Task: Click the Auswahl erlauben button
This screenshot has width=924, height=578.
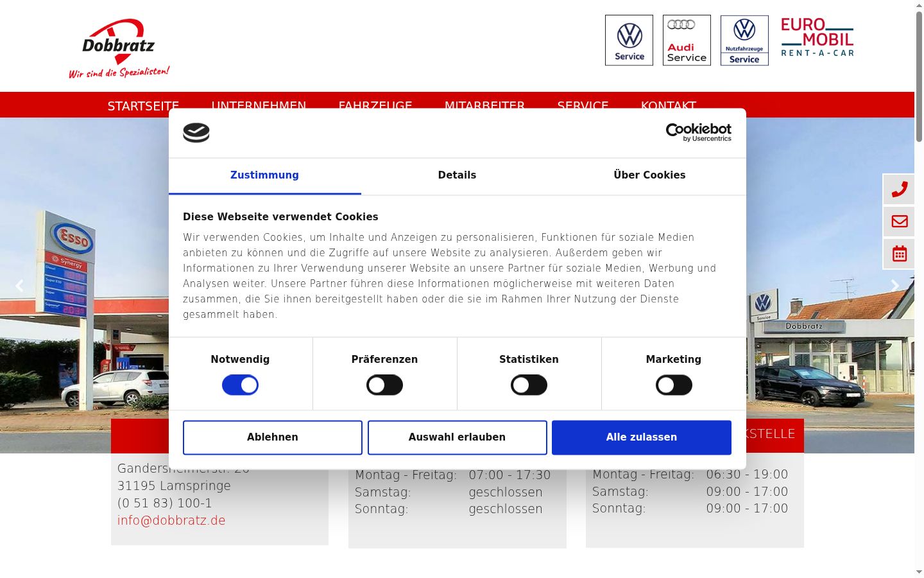Action: 458,437
